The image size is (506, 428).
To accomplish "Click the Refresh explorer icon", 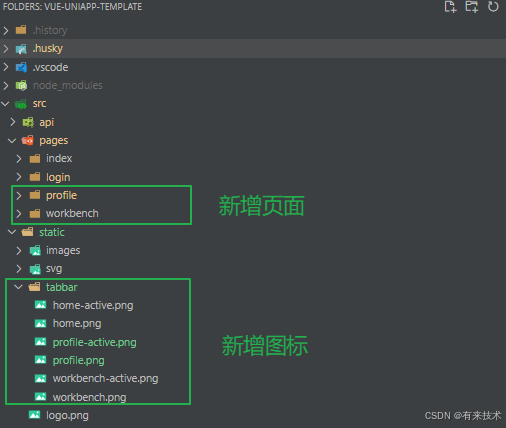I will coord(493,7).
